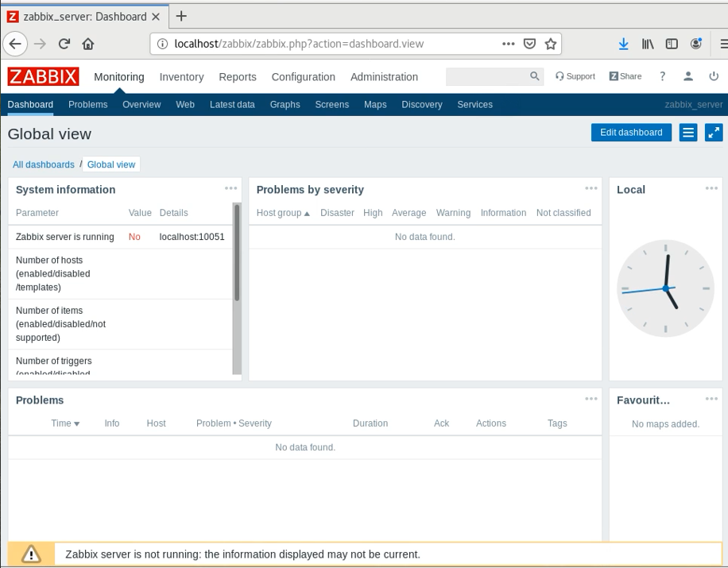728x568 pixels.
Task: Click the Zabbix server is running parameter
Action: click(x=64, y=237)
